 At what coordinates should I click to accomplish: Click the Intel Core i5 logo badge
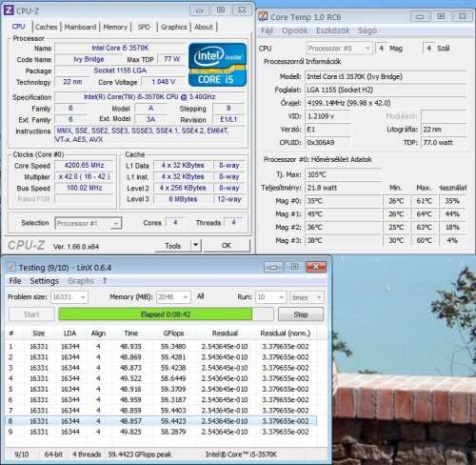point(217,65)
